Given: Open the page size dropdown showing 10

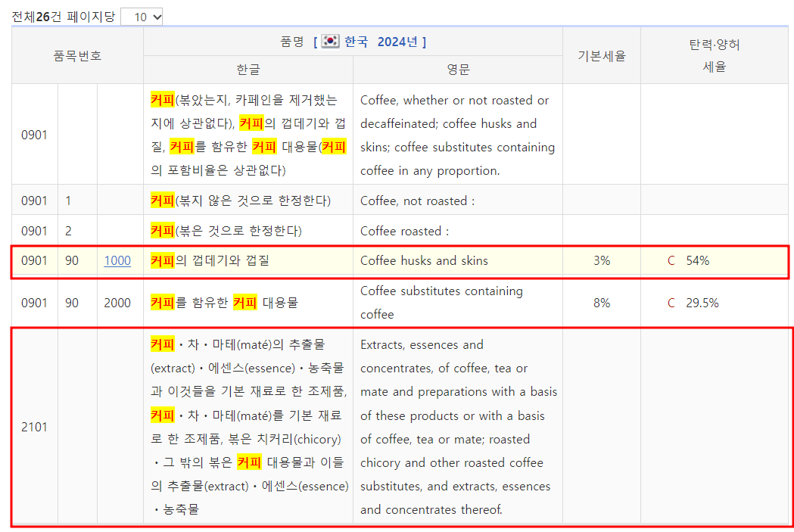Looking at the screenshot, I should click(x=141, y=16).
